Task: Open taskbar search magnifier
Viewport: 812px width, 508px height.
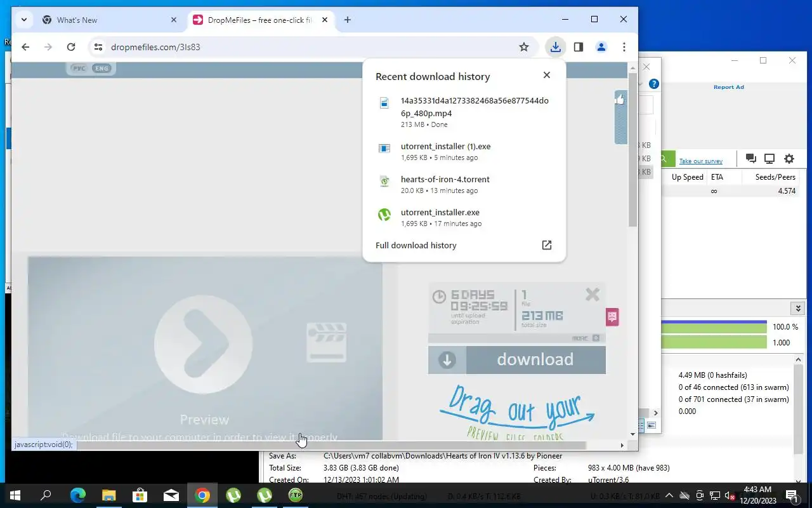Action: pos(46,495)
